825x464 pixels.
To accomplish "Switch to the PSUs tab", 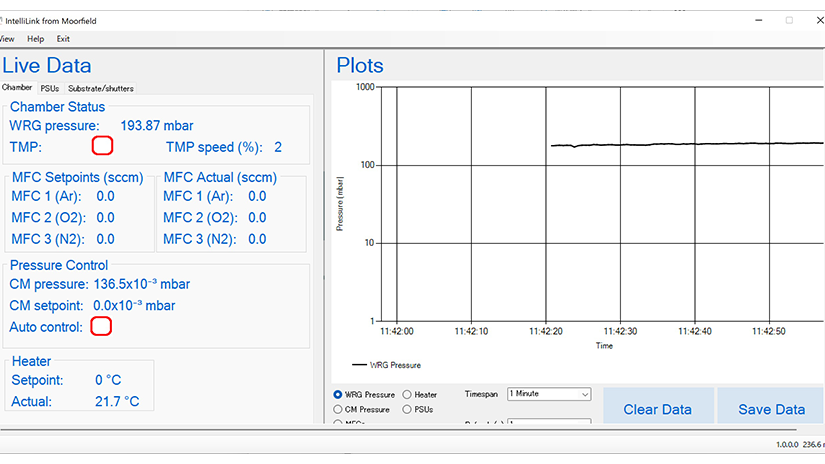I will click(x=50, y=88).
